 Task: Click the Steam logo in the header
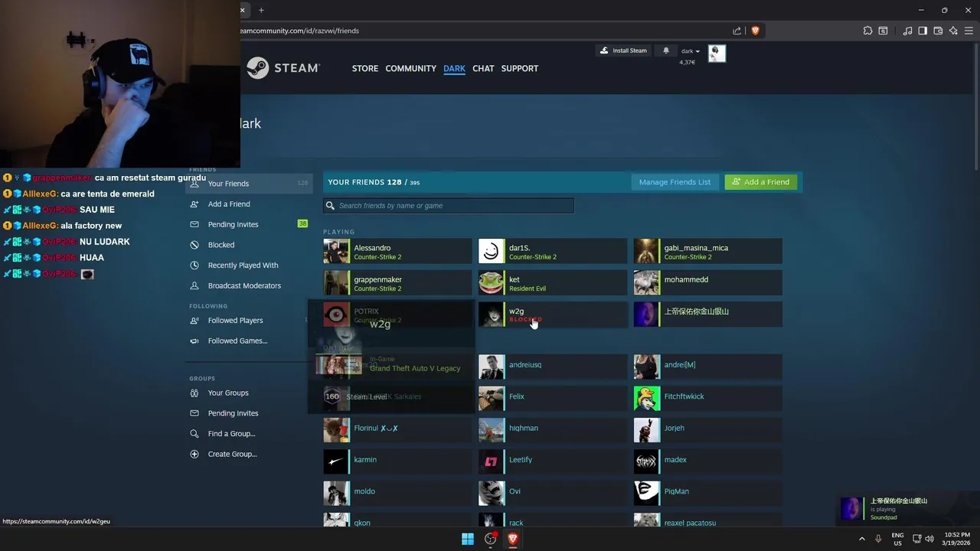(x=283, y=68)
